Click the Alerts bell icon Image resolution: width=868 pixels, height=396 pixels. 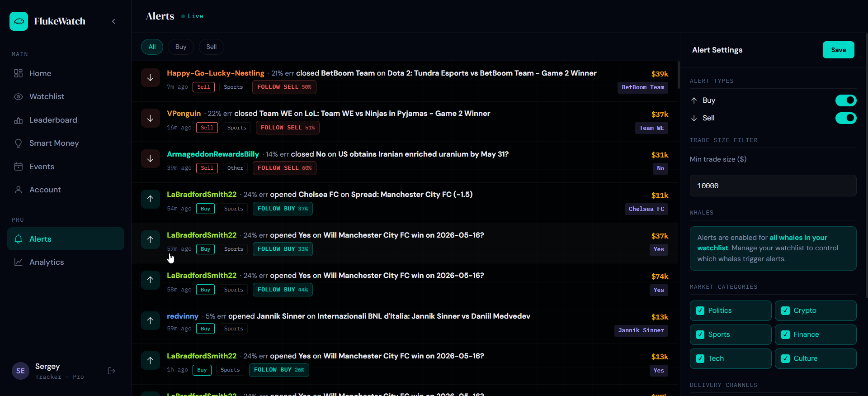point(19,239)
